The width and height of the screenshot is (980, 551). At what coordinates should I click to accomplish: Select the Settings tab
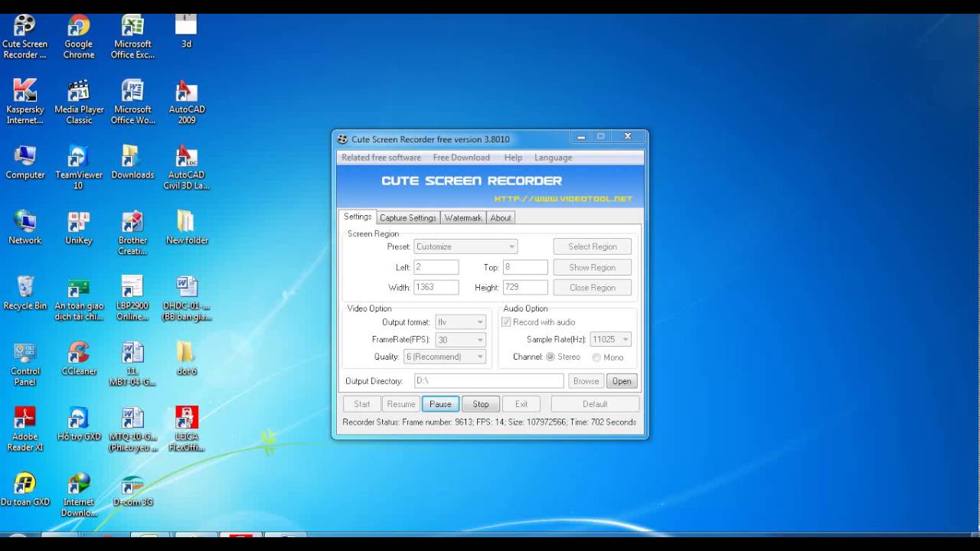358,217
